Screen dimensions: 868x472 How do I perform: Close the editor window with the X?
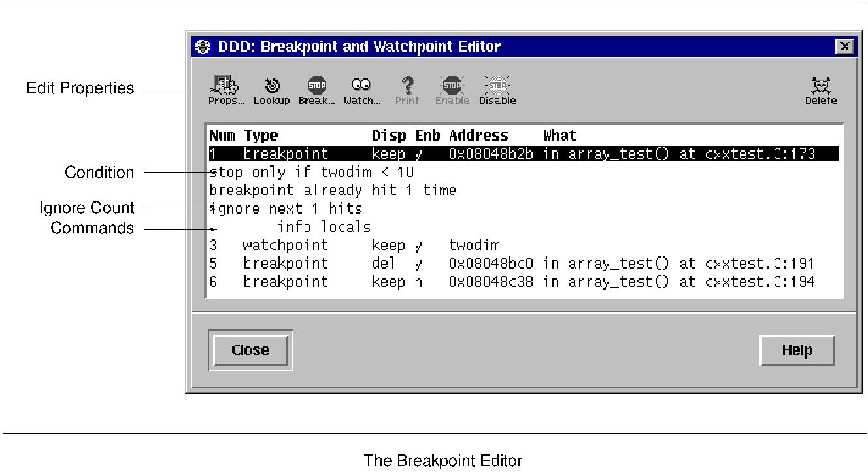tap(845, 46)
